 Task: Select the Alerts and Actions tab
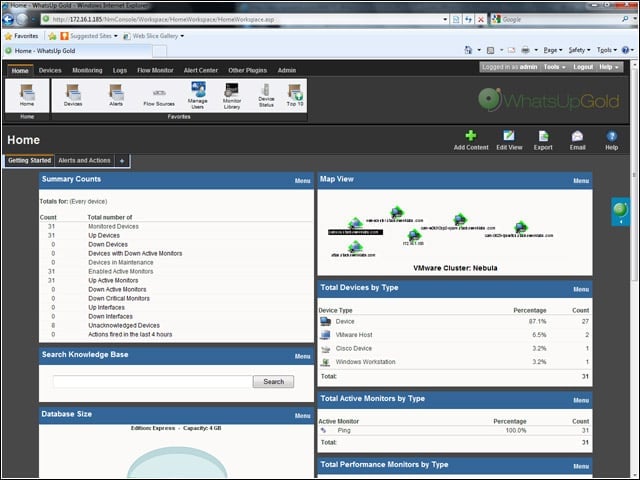click(84, 160)
